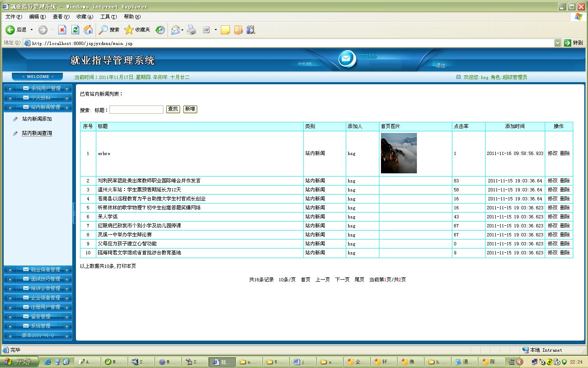Open 站内新闻查询 link
The image size is (588, 368).
pos(37,133)
